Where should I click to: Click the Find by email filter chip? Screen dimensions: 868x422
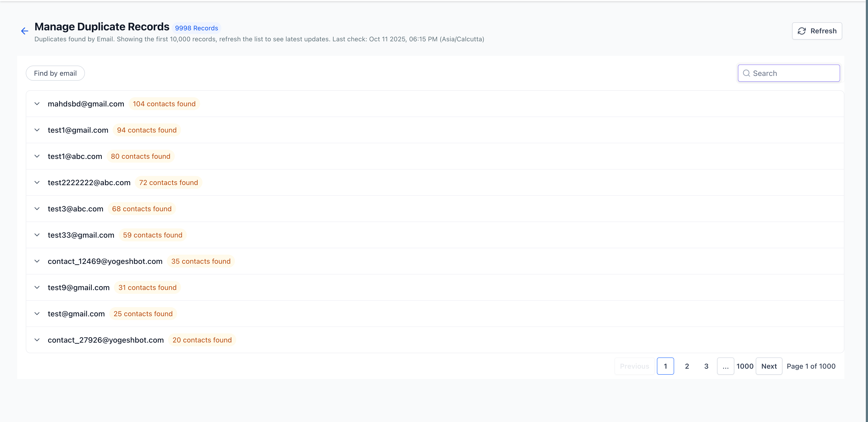[x=55, y=73]
